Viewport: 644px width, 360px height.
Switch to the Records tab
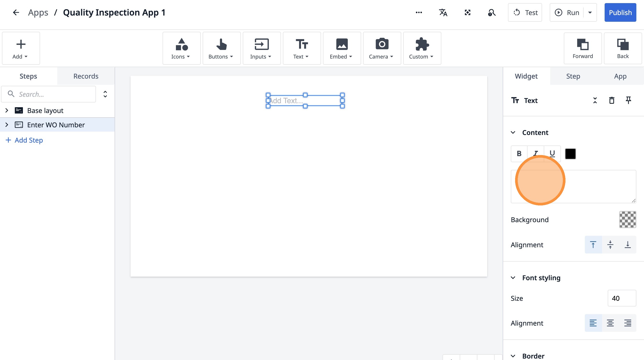tap(86, 76)
